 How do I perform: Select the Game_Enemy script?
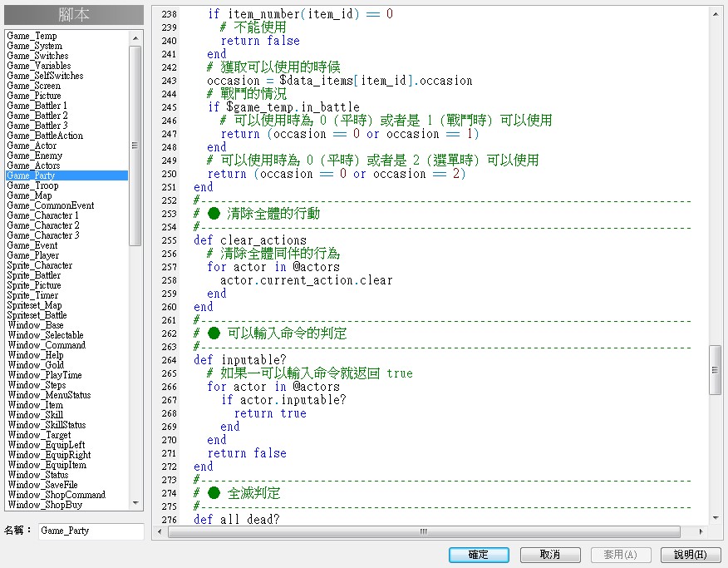click(x=34, y=156)
